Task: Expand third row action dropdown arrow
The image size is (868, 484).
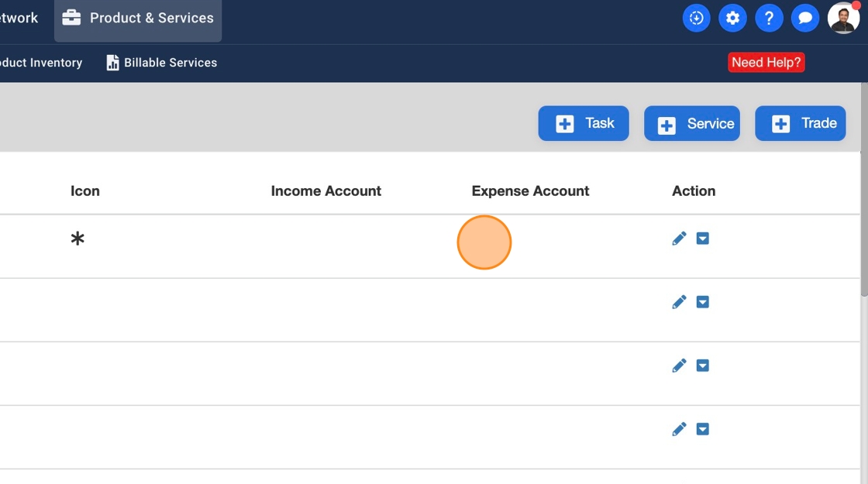Action: coord(703,366)
